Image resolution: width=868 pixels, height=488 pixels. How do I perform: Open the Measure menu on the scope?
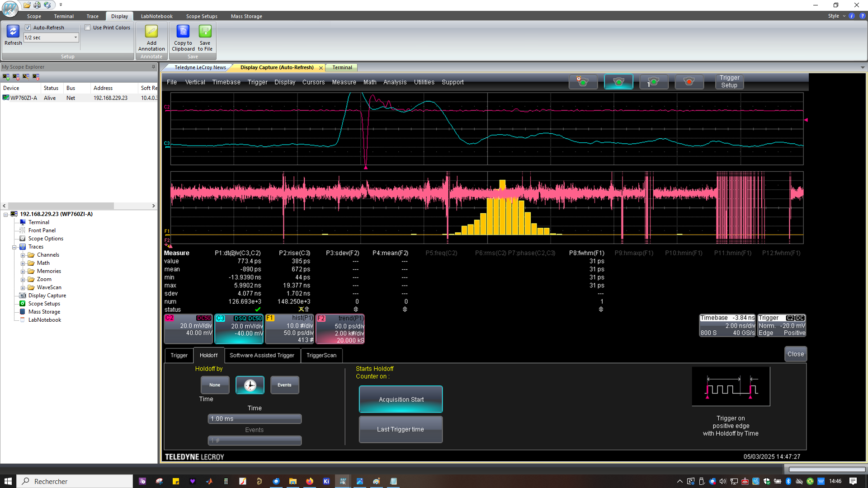click(x=344, y=82)
